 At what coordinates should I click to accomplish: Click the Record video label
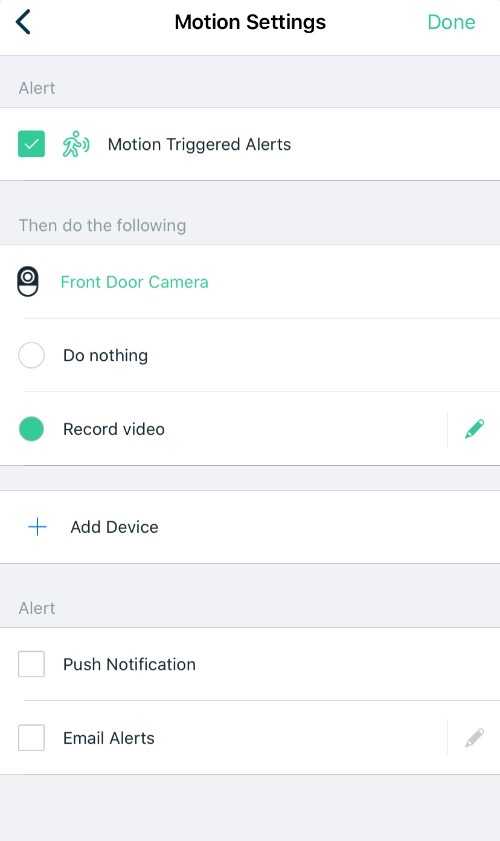114,429
